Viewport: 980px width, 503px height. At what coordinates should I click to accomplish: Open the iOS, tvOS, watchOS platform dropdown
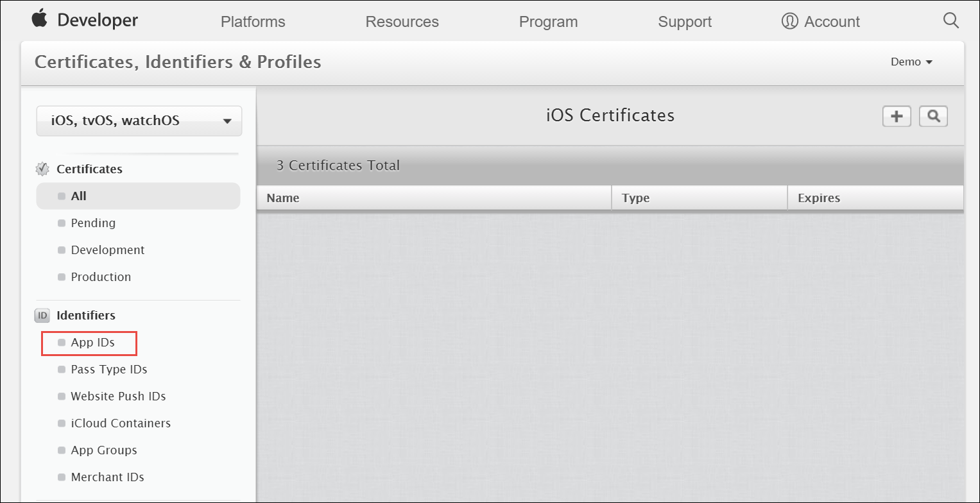click(138, 121)
